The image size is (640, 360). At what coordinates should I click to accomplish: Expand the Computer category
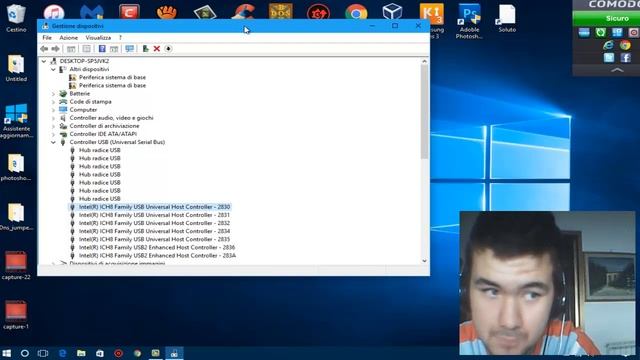click(53, 110)
